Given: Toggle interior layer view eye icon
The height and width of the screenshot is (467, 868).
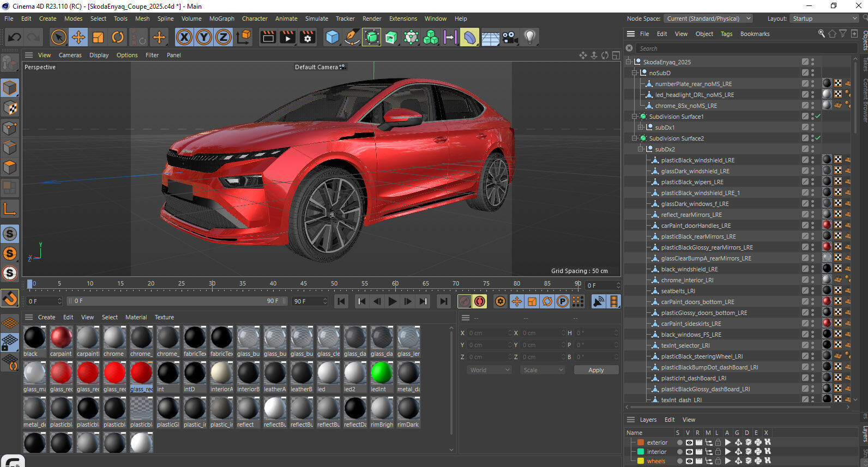Looking at the screenshot, I should click(x=689, y=452).
